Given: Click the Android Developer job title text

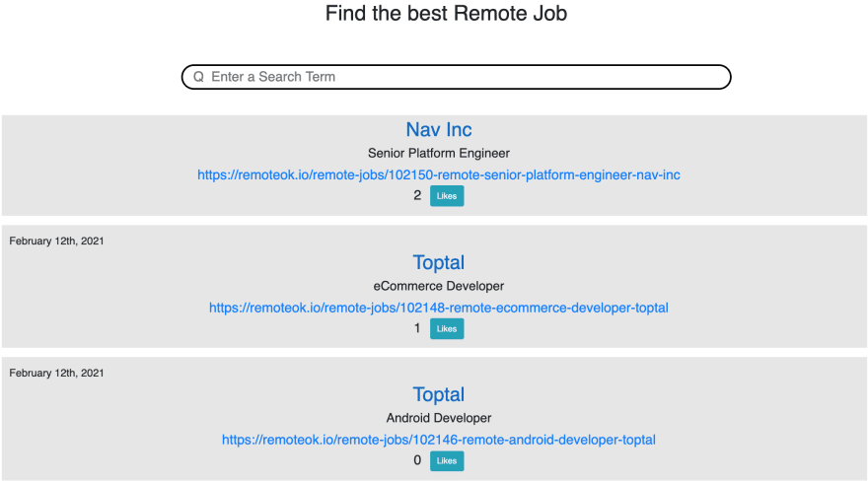Looking at the screenshot, I should pyautogui.click(x=438, y=418).
